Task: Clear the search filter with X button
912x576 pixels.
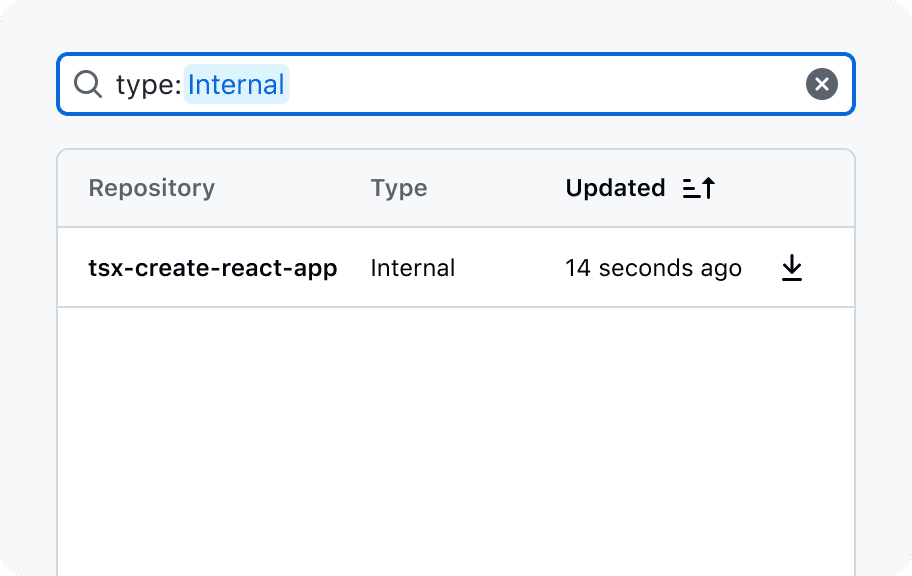Action: (821, 85)
